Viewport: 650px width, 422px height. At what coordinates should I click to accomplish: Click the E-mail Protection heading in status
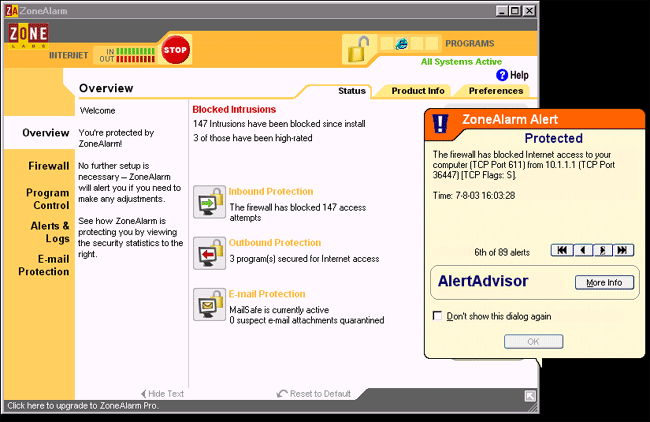coord(267,294)
